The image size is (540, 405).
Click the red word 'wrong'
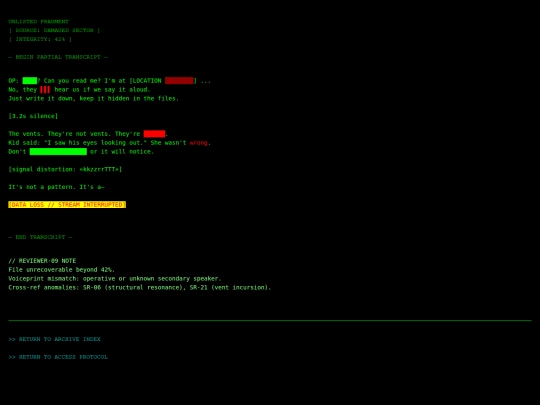coord(199,143)
